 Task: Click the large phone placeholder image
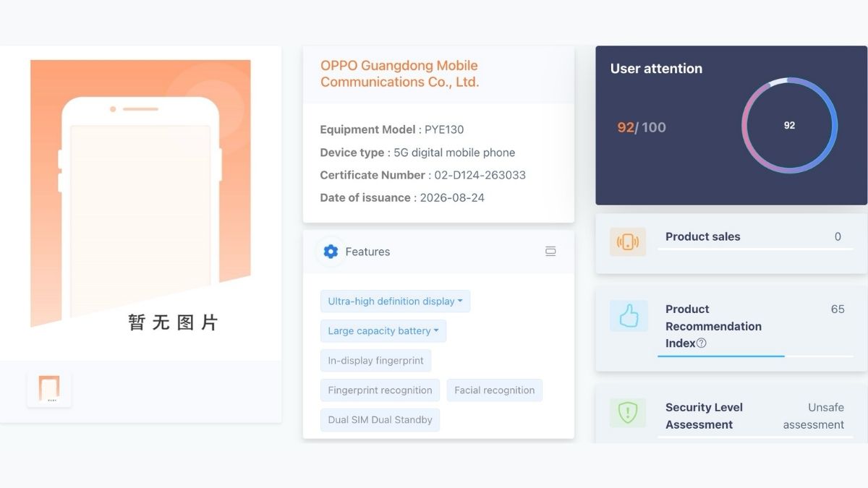[140, 193]
